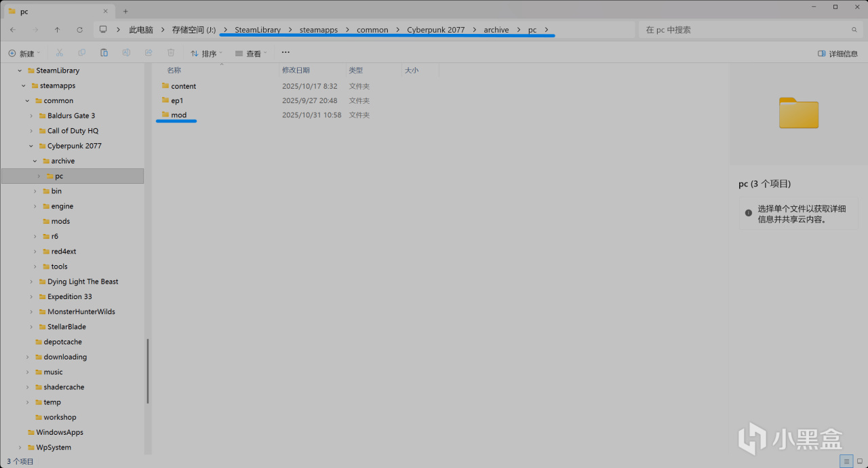Viewport: 868px width, 468px height.
Task: Expand the engine folder tree node
Action: pos(35,206)
